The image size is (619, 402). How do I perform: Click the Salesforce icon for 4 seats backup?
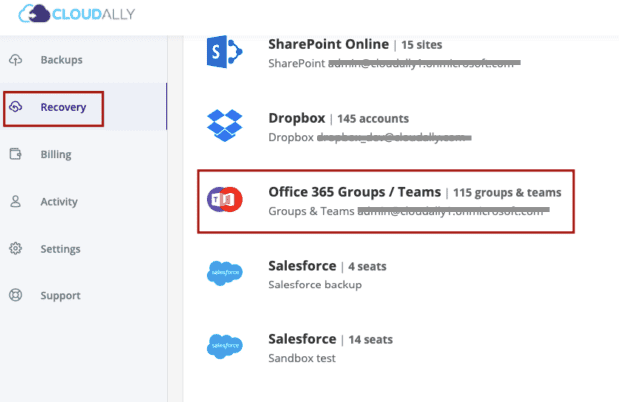point(225,273)
